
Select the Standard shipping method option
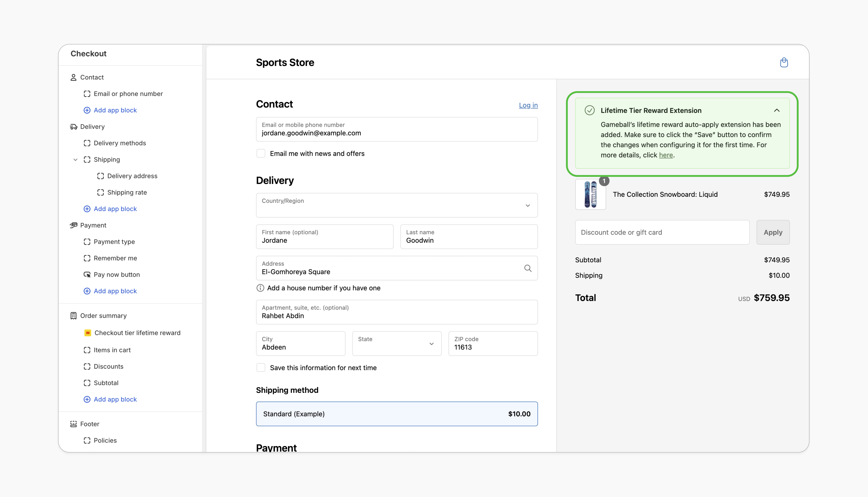click(x=397, y=414)
